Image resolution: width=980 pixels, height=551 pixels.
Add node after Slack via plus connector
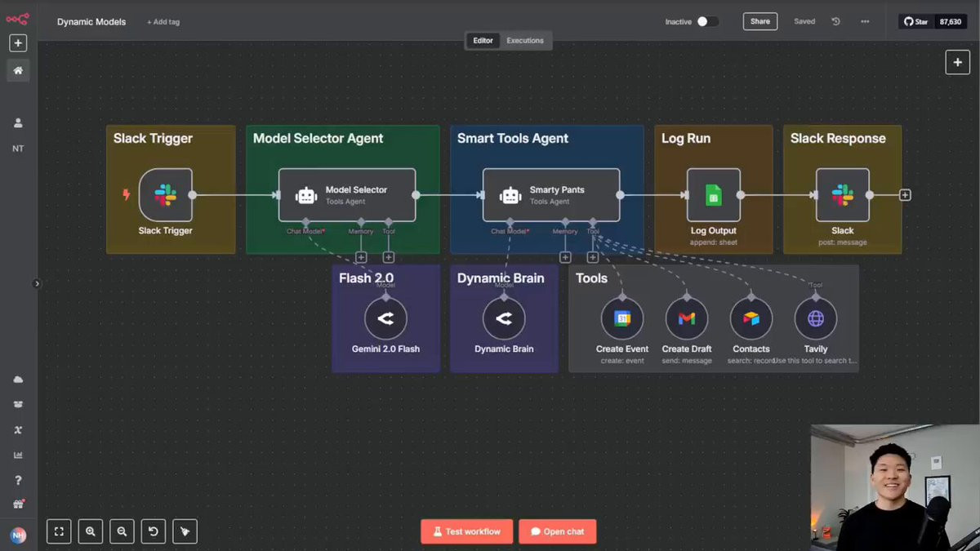pyautogui.click(x=905, y=195)
